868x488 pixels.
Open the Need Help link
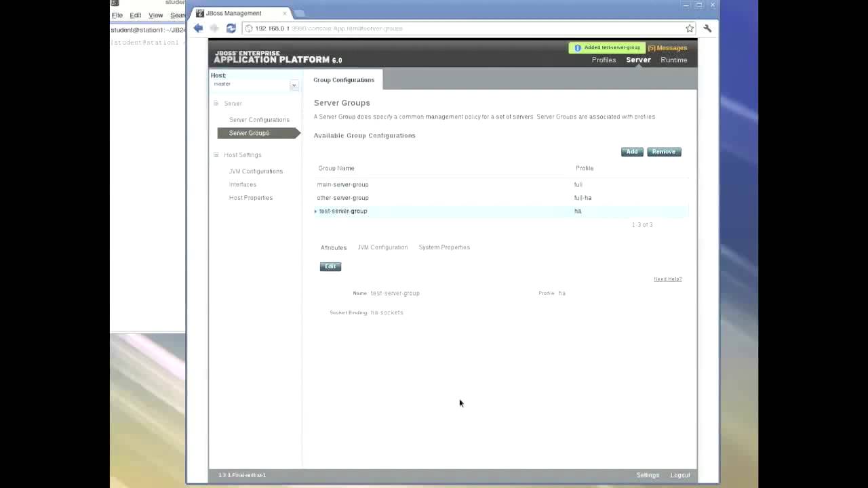click(x=668, y=279)
